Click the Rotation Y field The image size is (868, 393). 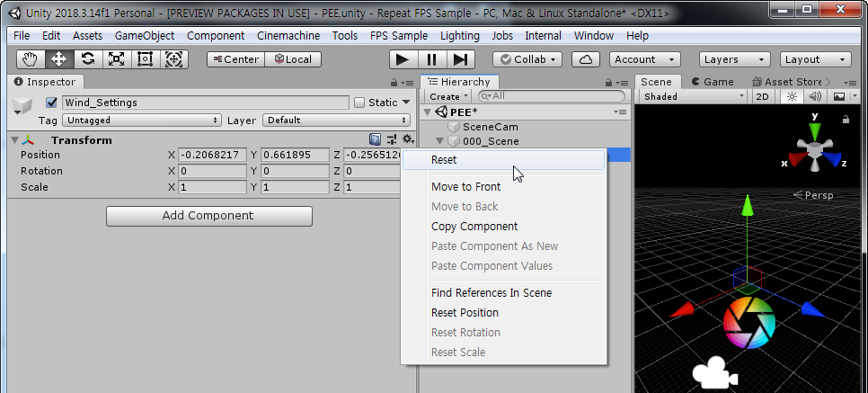coord(295,171)
